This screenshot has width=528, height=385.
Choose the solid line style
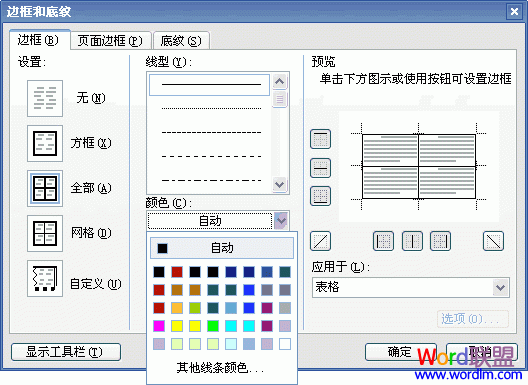coord(209,85)
